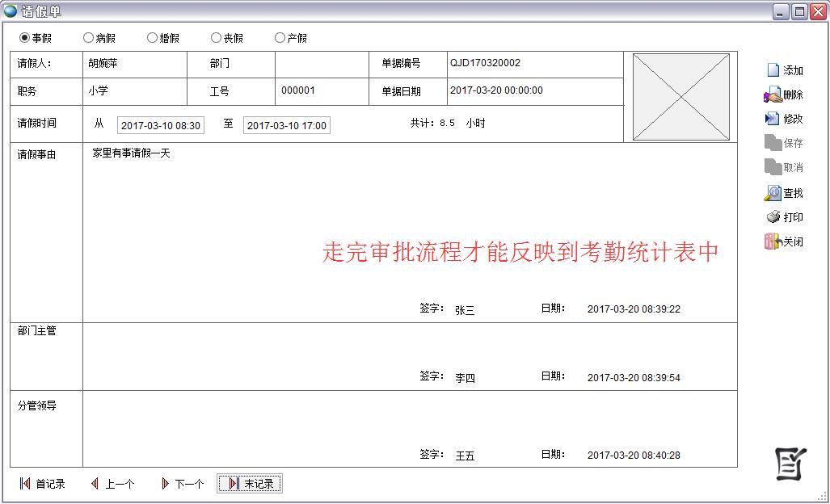
Task: Click the leave start time field
Action: [160, 126]
